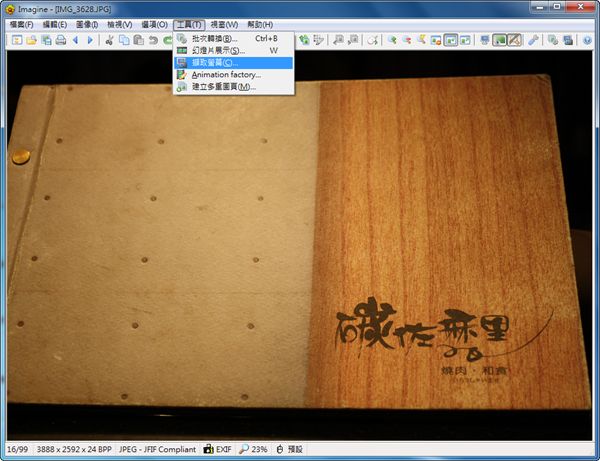Viewport: 600px width, 461px height.
Task: Click the previous page icon
Action: [338, 40]
